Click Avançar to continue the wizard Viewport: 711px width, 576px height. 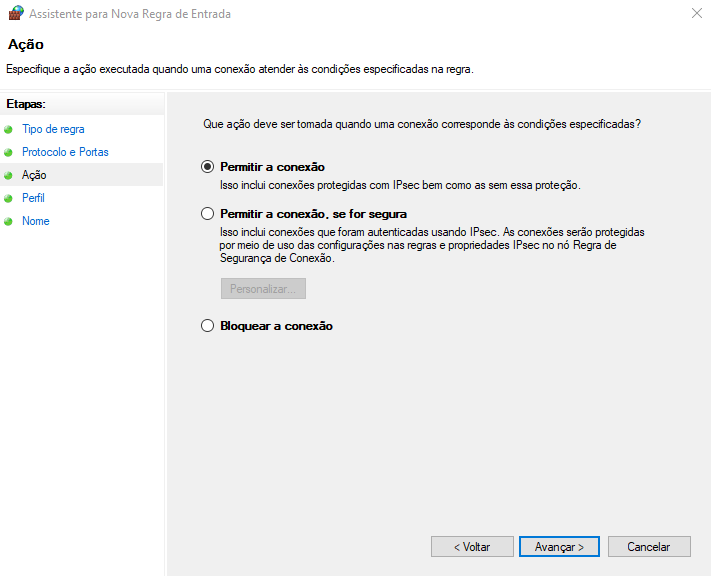click(x=559, y=547)
